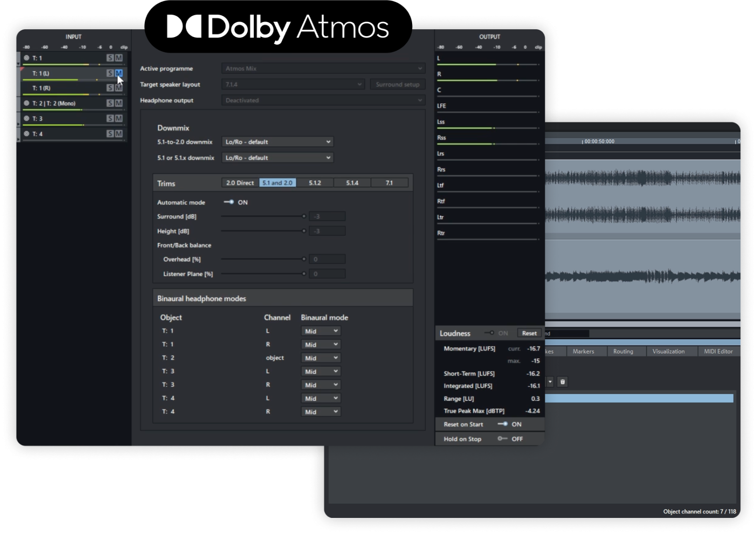The width and height of the screenshot is (756, 534).
Task: Click the Integrated [LUFS] value -16.1
Action: pos(534,386)
